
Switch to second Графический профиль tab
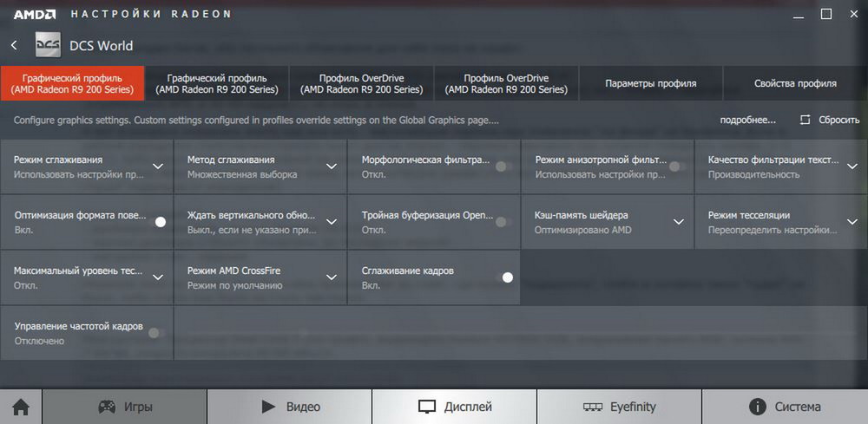click(216, 83)
